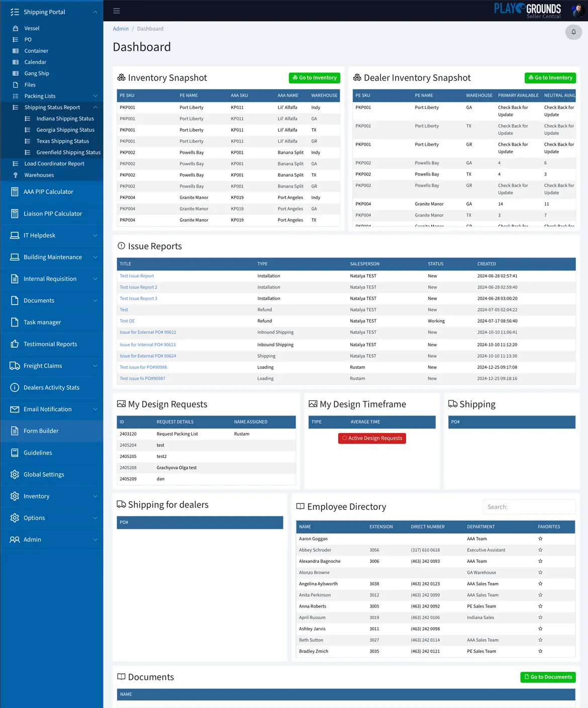Open the Test Issue Report 2 link
The image size is (588, 708).
click(138, 287)
